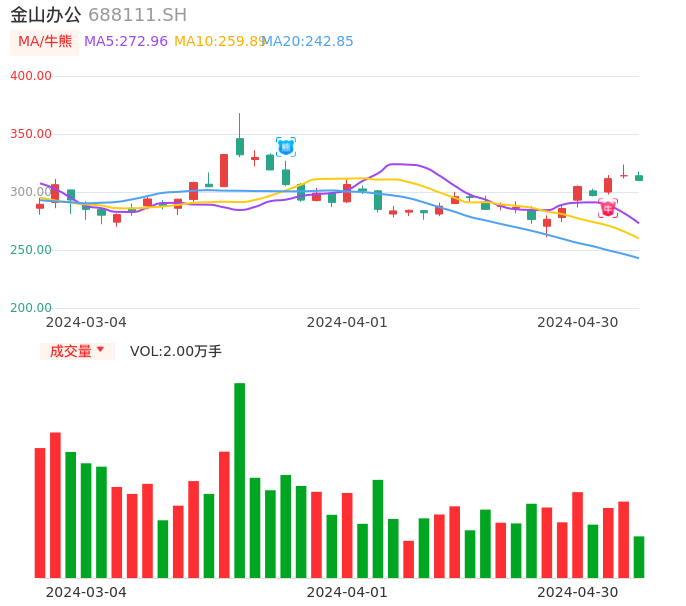The height and width of the screenshot is (606, 686).
Task: Open the 成交量 indicator dropdown
Action: 77,351
